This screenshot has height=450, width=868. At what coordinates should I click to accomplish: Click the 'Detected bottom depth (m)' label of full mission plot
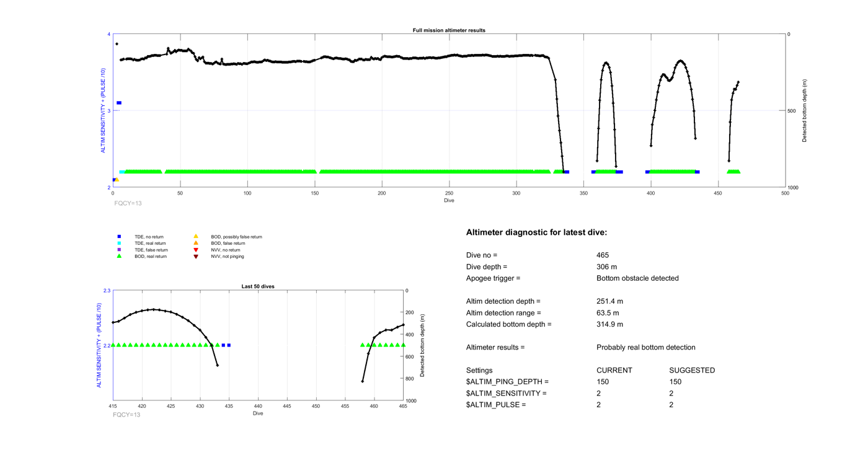click(x=805, y=111)
